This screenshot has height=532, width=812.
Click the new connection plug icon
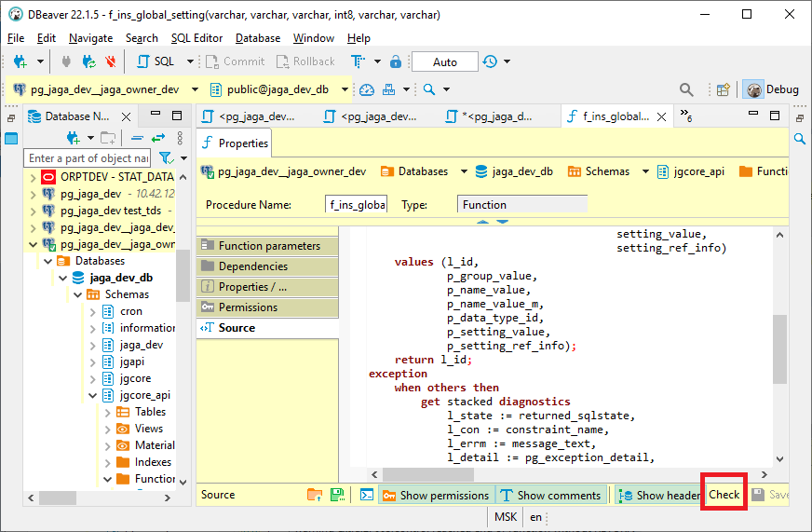click(20, 61)
